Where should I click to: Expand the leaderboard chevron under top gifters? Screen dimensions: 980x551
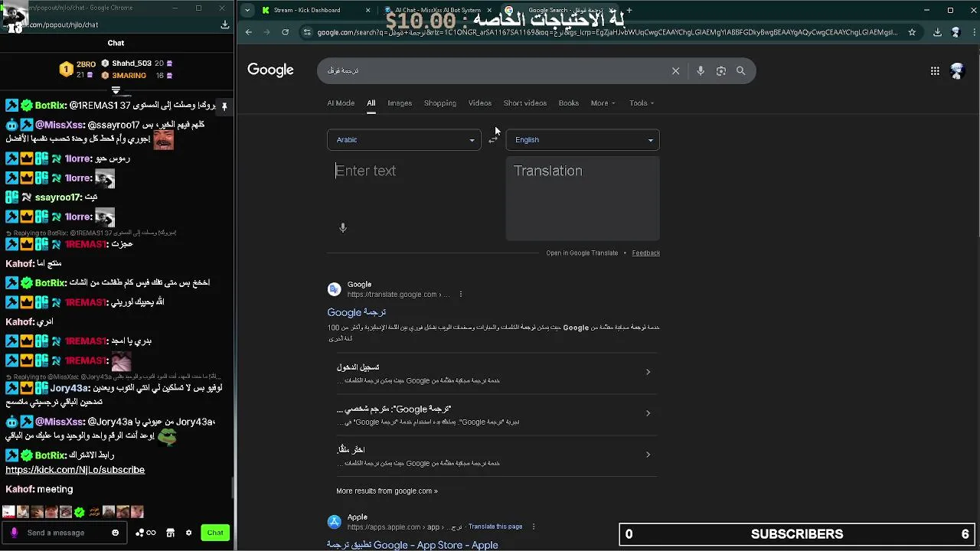116,91
